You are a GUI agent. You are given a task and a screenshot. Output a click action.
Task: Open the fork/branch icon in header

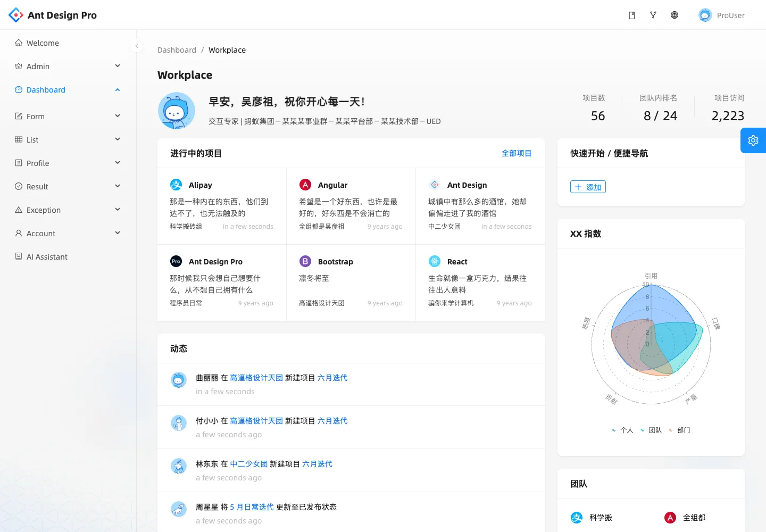tap(653, 15)
